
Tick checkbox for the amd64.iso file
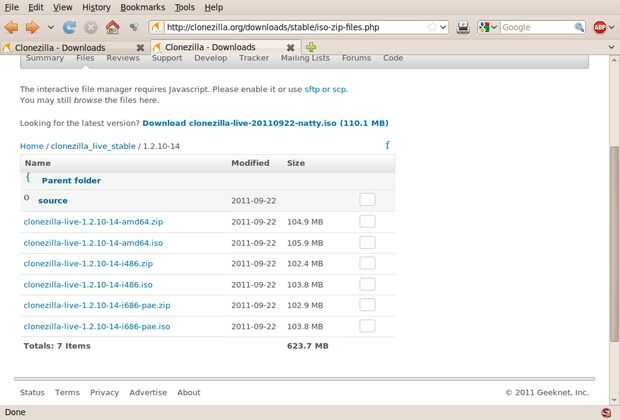click(367, 242)
